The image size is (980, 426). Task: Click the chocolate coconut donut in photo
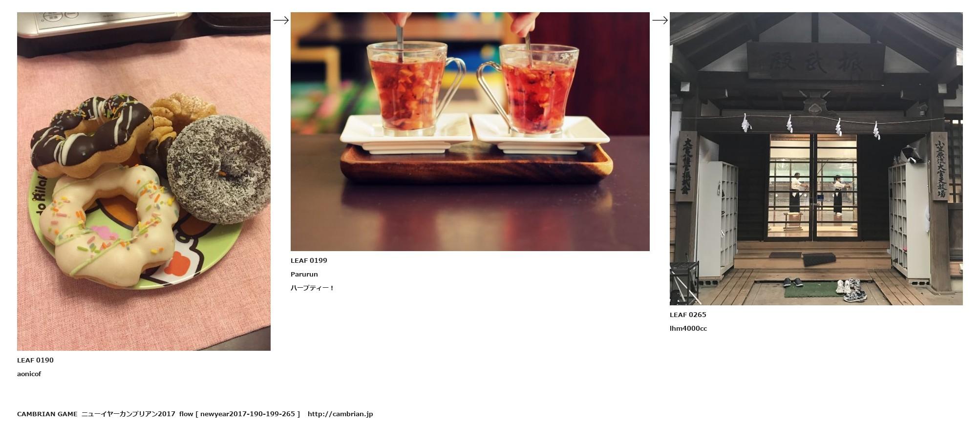(x=218, y=169)
